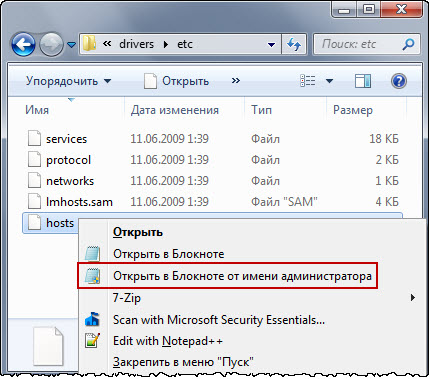Select the protocol file
Screen dimensions: 430x379
pyautogui.click(x=68, y=160)
